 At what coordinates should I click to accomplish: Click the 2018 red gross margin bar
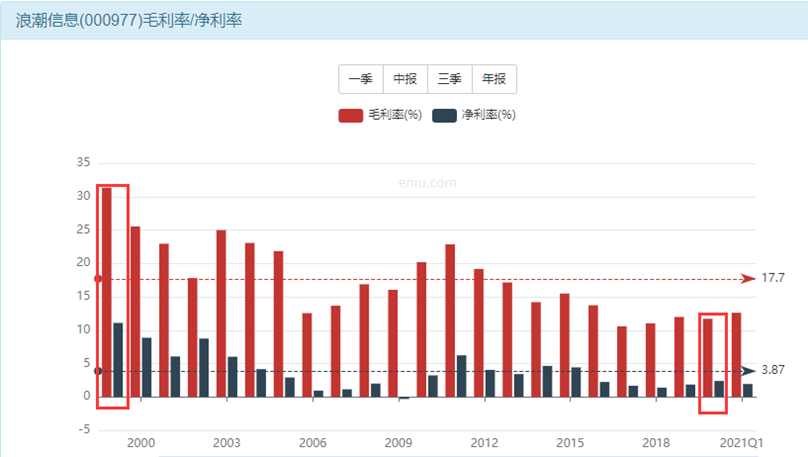pos(650,360)
